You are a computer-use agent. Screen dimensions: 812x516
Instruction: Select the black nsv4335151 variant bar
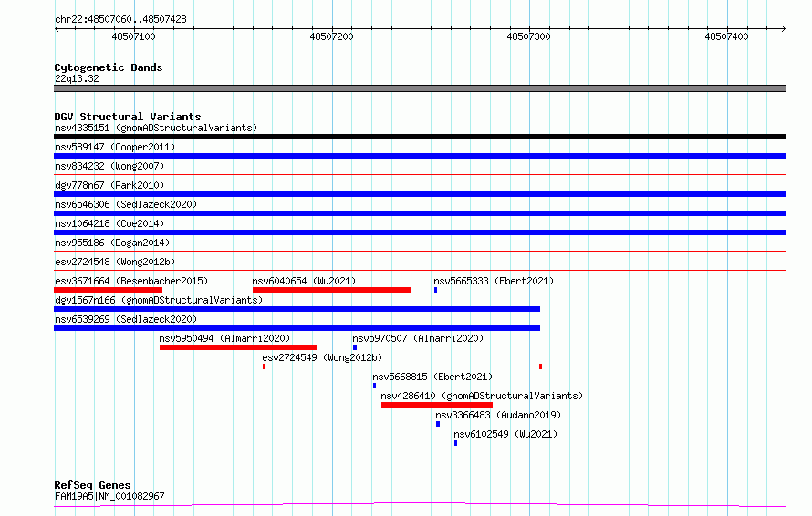[x=420, y=137]
